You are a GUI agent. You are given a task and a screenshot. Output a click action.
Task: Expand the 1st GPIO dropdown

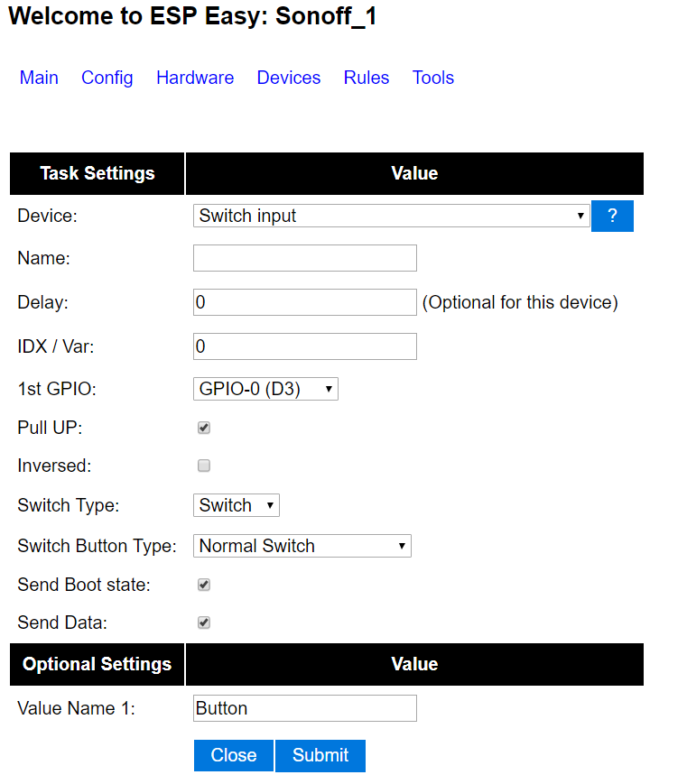[265, 389]
